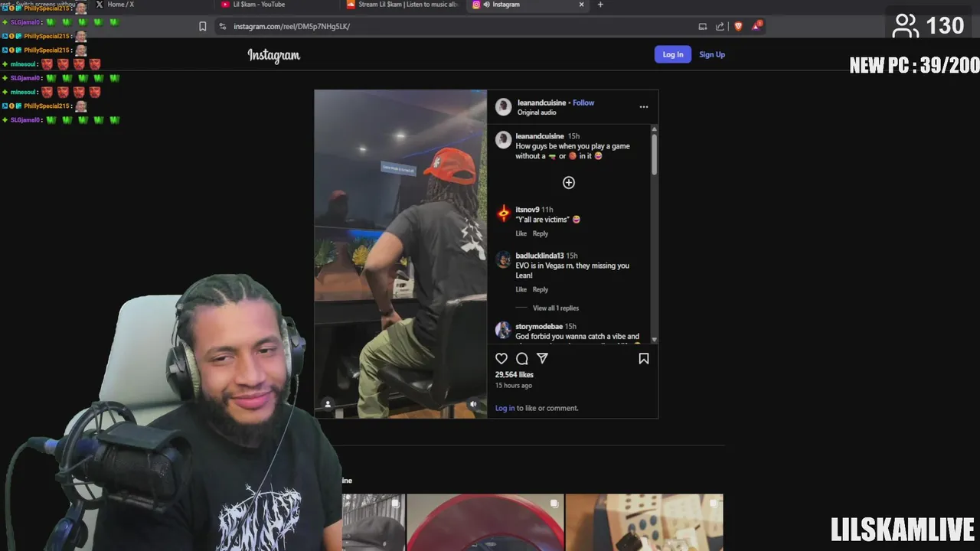The image size is (980, 551).
Task: Click leanandcuisine avatar beside the caption
Action: [503, 140]
